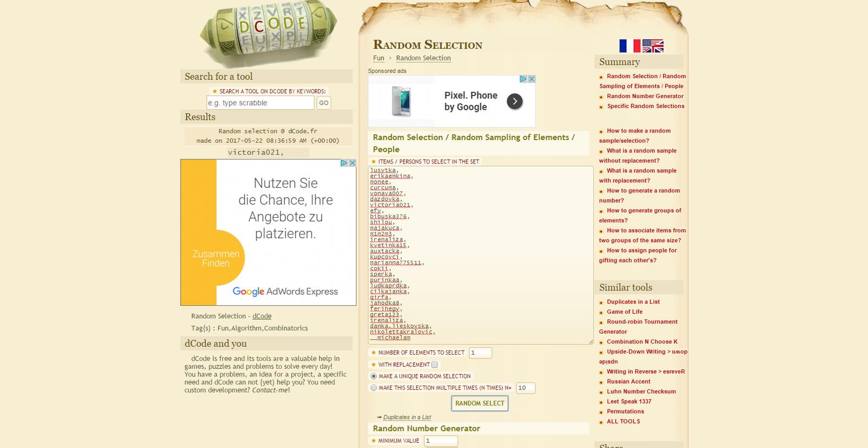Screen dimensions: 868x448
Task: Select Make This Selection Multiple Times option
Action: pos(373,388)
